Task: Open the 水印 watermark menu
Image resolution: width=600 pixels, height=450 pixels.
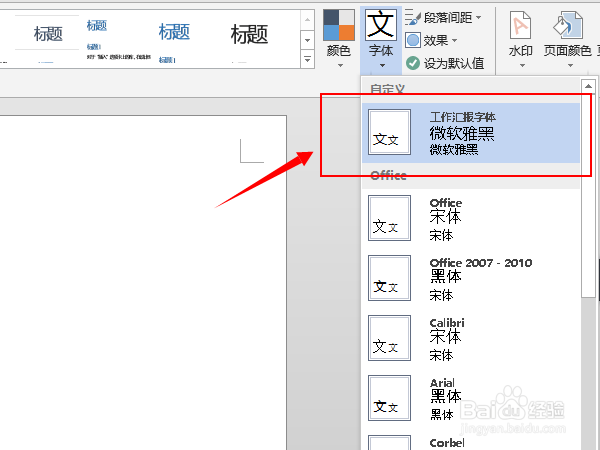Action: [x=520, y=39]
